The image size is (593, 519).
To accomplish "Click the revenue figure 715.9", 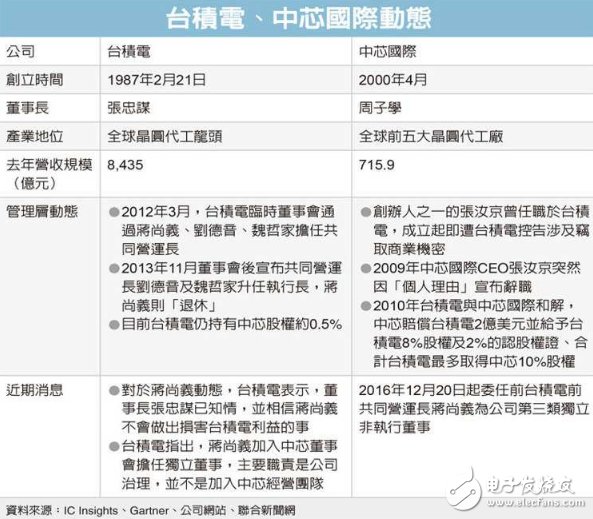I will (x=376, y=165).
